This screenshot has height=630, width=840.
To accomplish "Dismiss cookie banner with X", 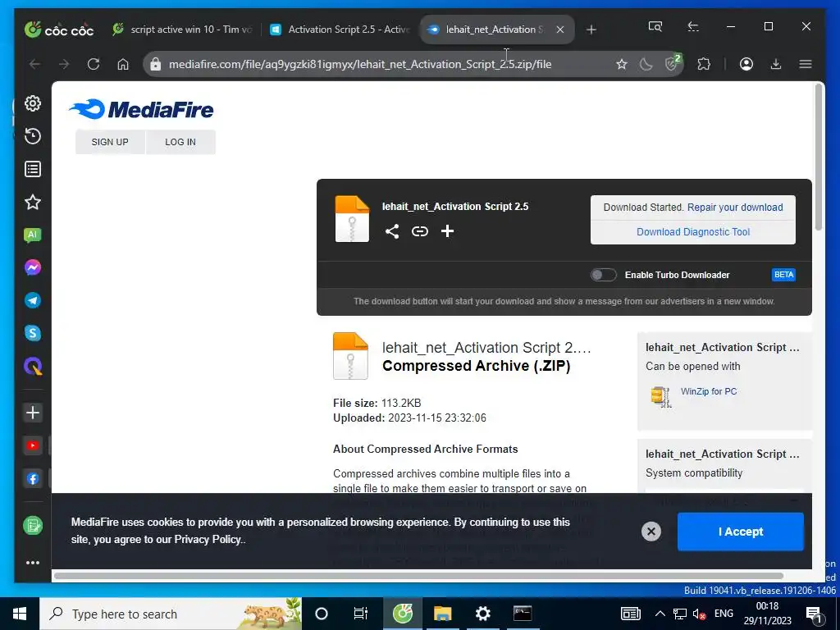I will pos(651,532).
